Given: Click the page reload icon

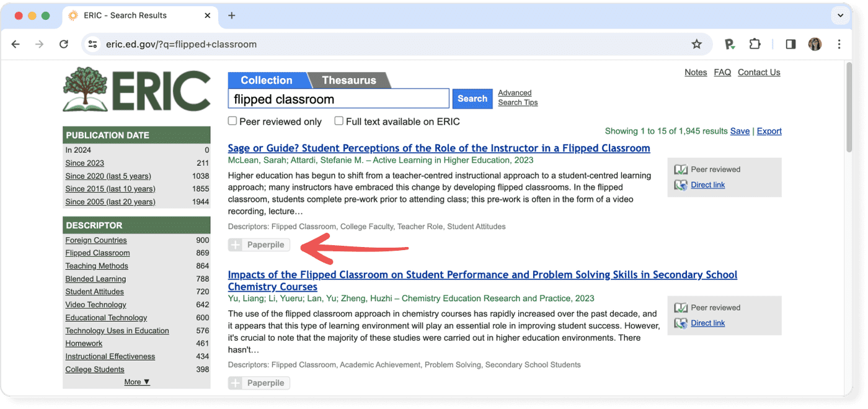Looking at the screenshot, I should tap(63, 44).
